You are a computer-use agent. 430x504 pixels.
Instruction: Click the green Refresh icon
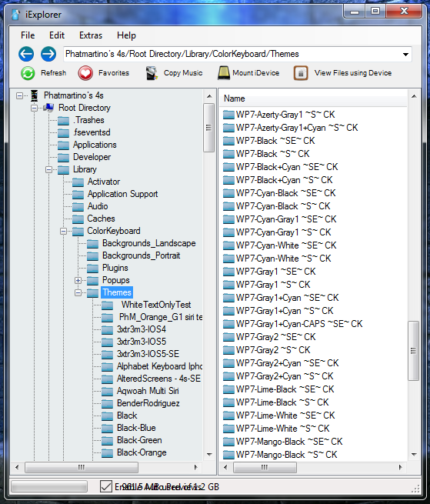click(28, 73)
